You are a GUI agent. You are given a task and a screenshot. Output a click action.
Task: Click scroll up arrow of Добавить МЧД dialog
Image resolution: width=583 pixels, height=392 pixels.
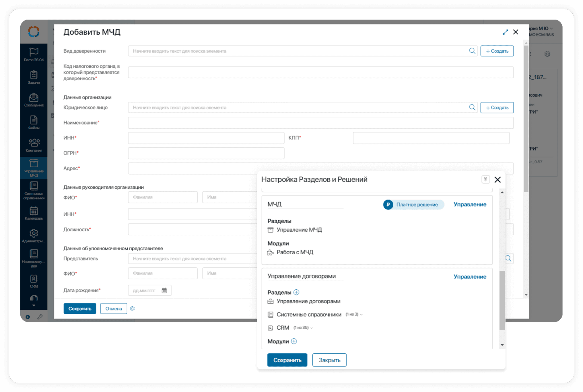pyautogui.click(x=526, y=43)
